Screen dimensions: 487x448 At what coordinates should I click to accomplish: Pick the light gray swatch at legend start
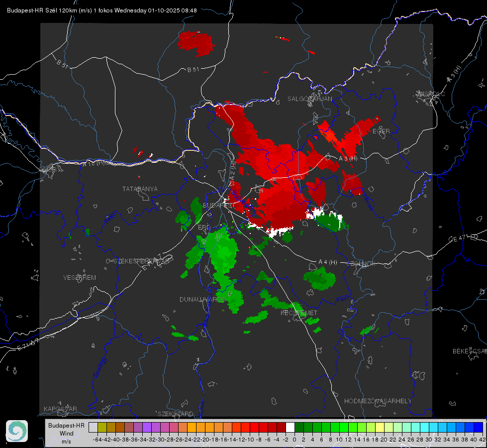93,427
